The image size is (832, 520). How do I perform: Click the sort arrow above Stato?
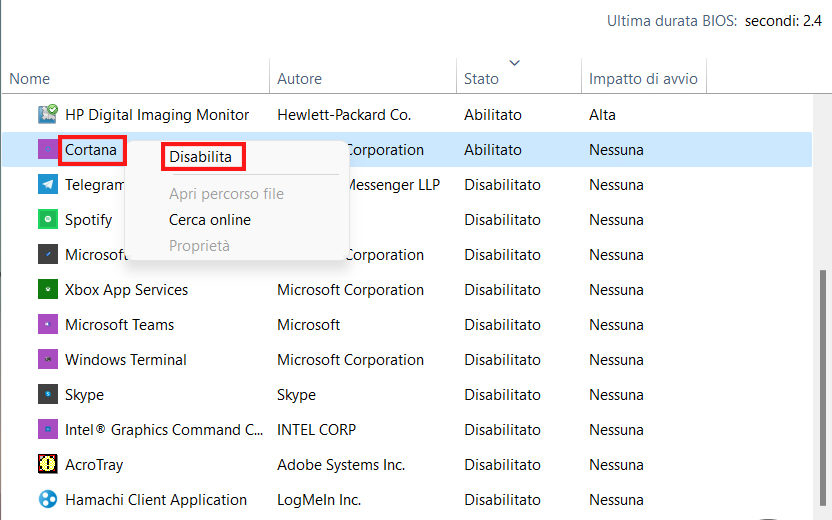(515, 63)
